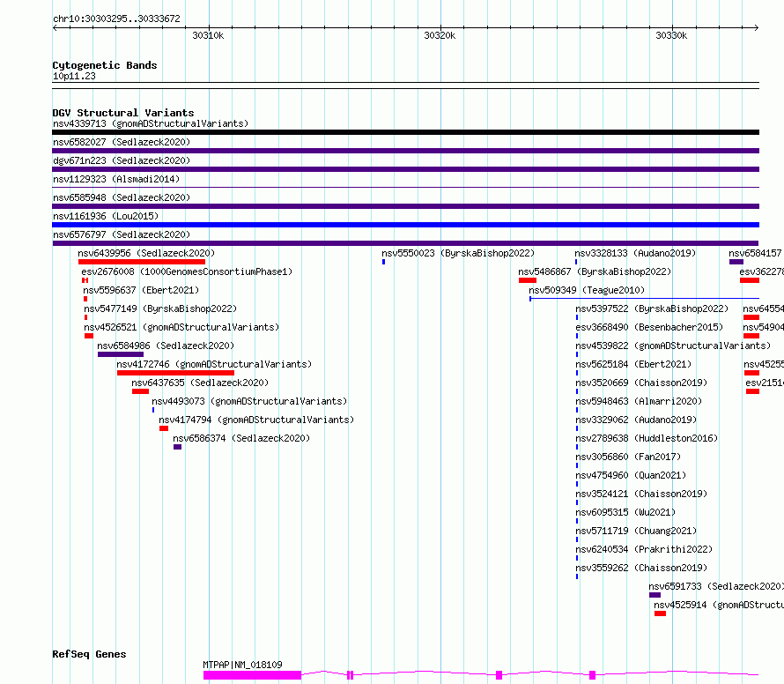Screen dimensions: 784x684
Task: Click nsv4526521 (gnomADStructuralVariants) label
Action: 181,327
